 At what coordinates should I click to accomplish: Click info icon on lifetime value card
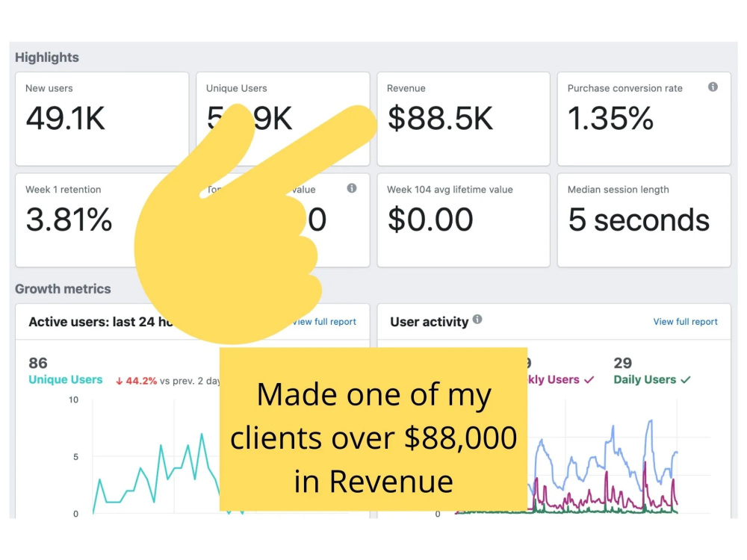[352, 188]
